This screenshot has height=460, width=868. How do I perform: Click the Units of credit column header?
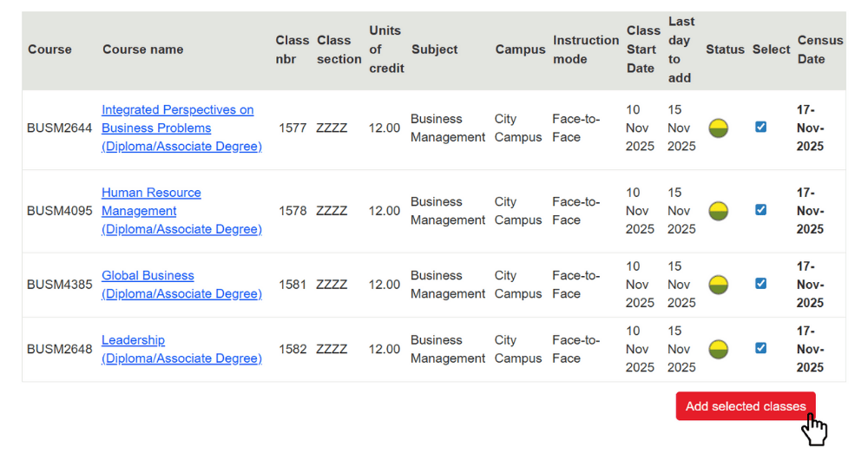pos(385,49)
